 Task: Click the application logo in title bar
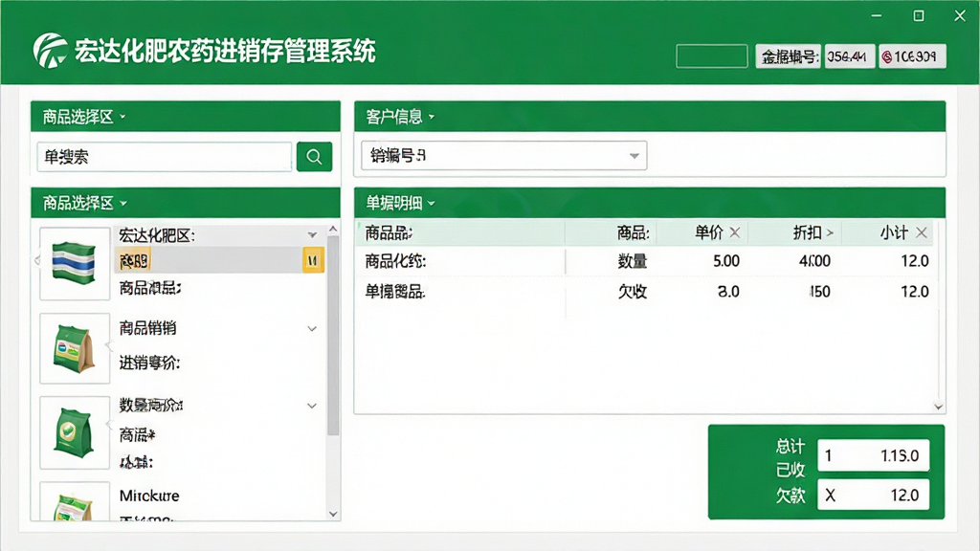click(x=50, y=51)
